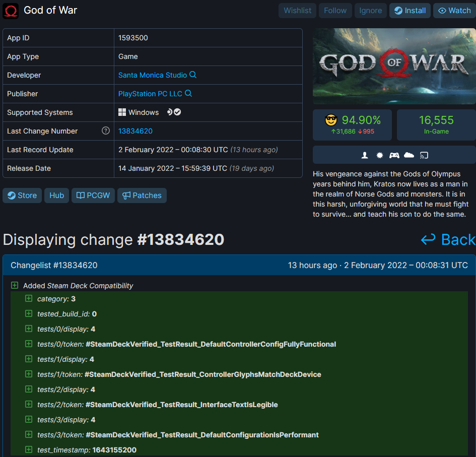Click the controller support gamepad icon

[x=394, y=155]
